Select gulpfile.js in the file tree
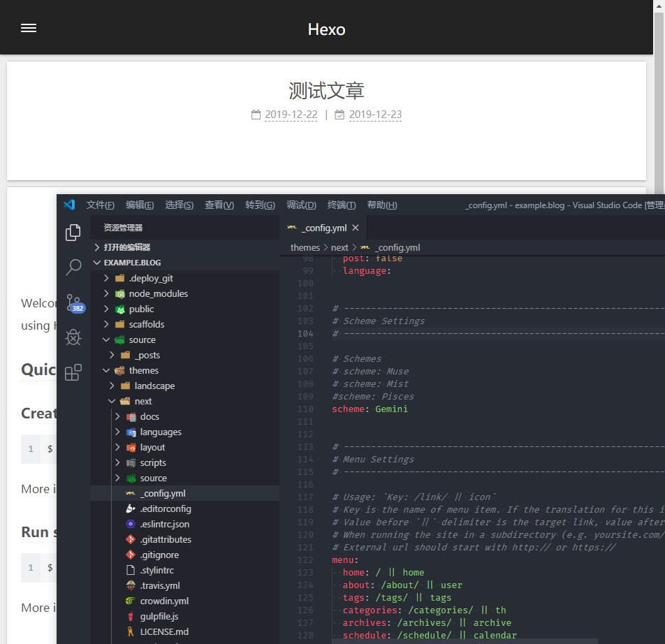The height and width of the screenshot is (644, 665). (159, 616)
